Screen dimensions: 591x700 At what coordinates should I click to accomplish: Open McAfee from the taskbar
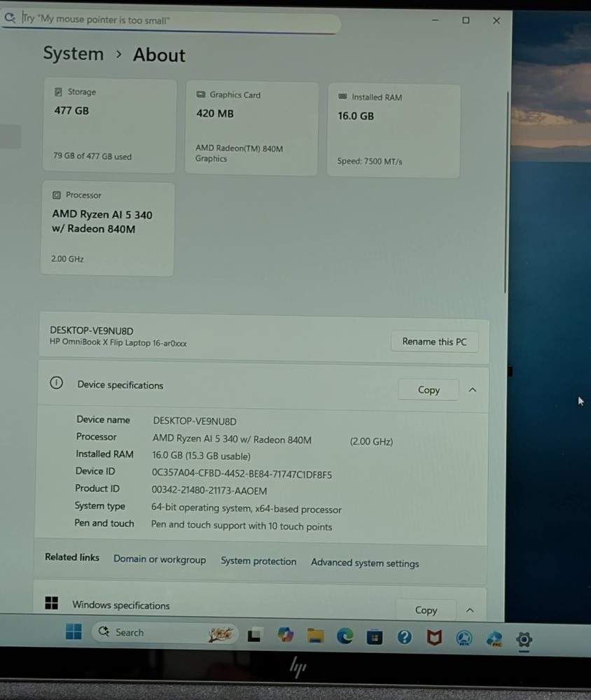tap(433, 638)
